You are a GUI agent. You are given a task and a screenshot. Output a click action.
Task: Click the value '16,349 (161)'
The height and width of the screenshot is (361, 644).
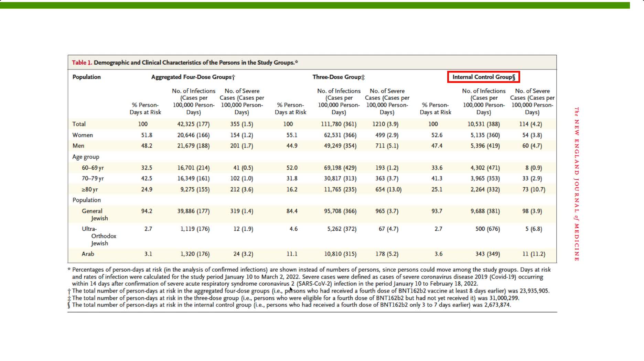click(193, 178)
